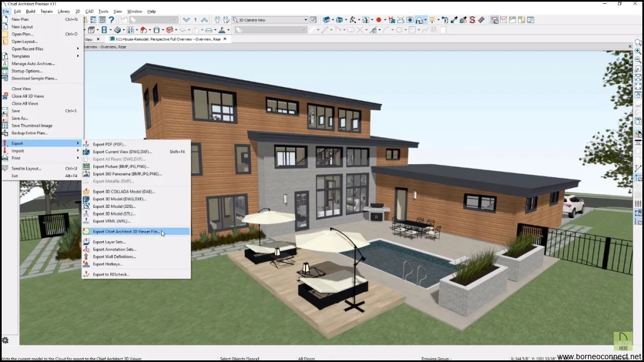
Task: Click Export 360 Panorama menu item
Action: pyautogui.click(x=127, y=174)
